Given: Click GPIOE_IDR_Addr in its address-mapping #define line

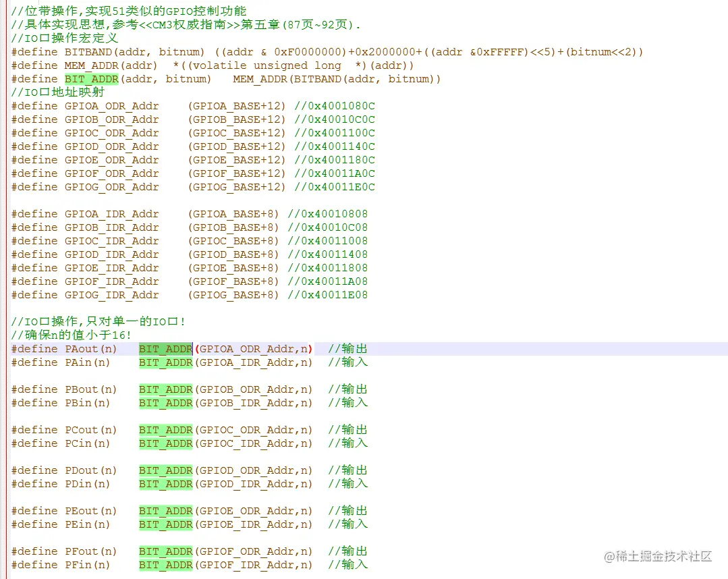Looking at the screenshot, I should point(111,268).
